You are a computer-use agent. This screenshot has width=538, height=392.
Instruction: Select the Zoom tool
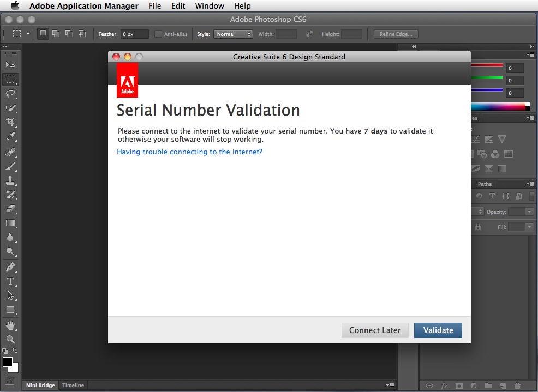pyautogui.click(x=10, y=339)
